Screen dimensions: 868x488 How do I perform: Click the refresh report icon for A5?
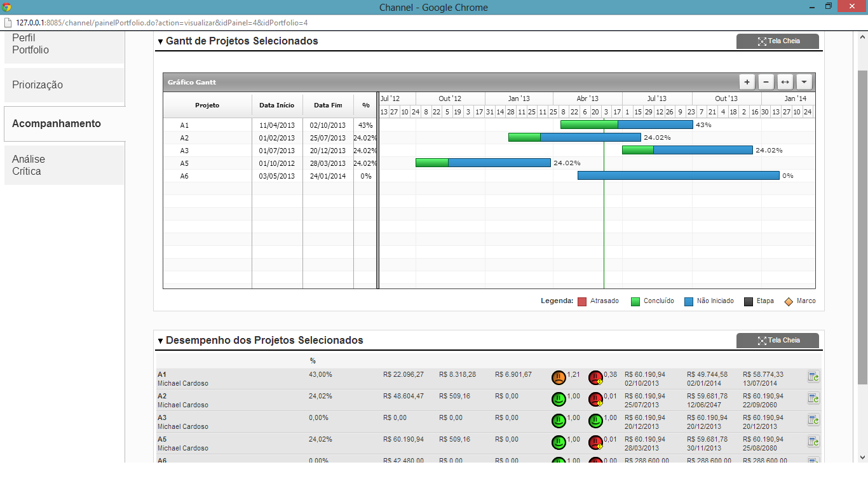(813, 442)
